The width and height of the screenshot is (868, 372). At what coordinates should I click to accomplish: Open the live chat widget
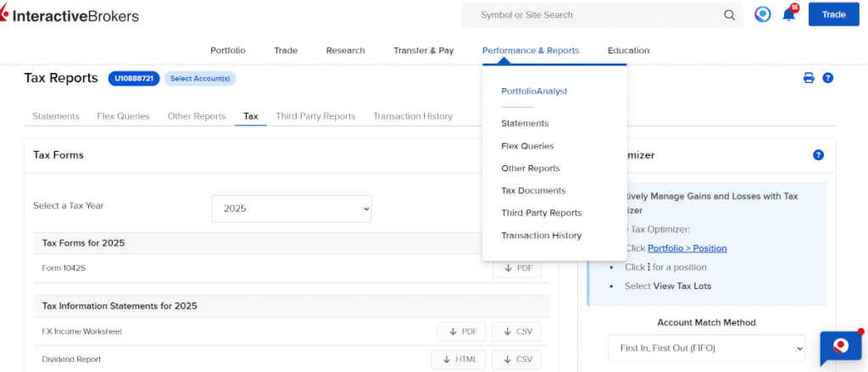[x=841, y=348]
